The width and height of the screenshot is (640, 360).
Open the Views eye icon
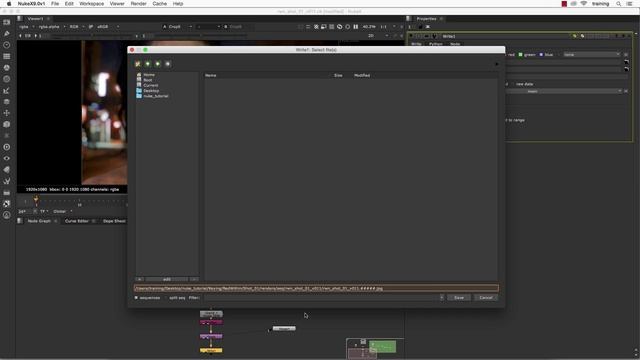coord(7,158)
